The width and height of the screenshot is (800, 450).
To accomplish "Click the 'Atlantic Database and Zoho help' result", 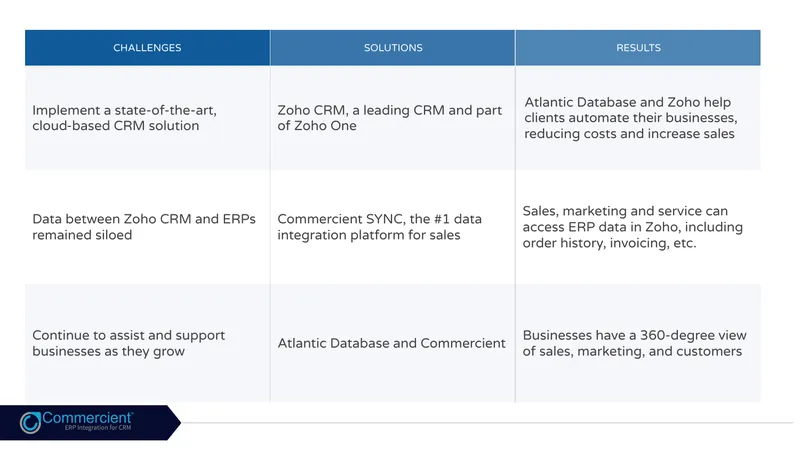I will click(638, 118).
